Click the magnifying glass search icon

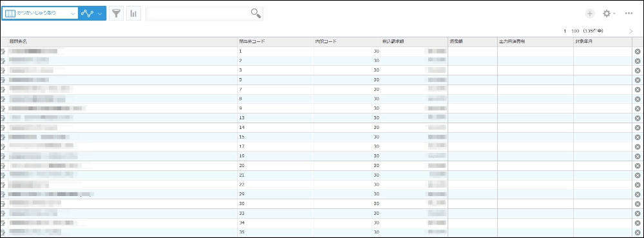(x=256, y=13)
